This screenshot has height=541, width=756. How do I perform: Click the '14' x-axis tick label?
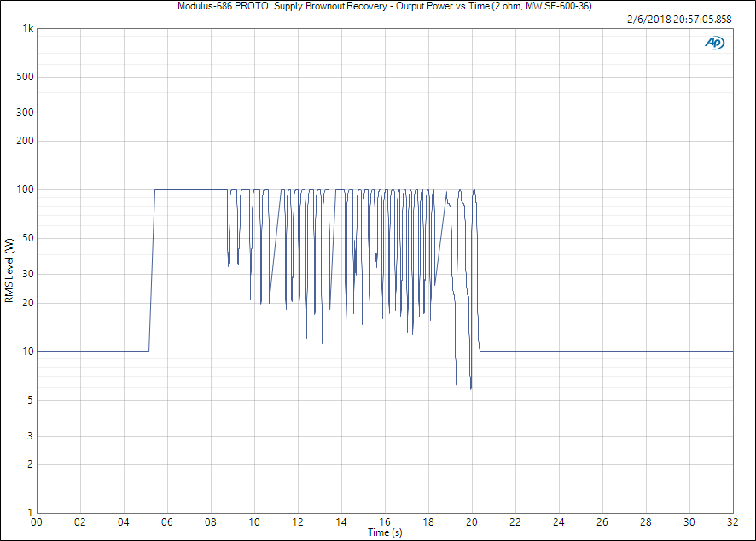tap(340, 522)
